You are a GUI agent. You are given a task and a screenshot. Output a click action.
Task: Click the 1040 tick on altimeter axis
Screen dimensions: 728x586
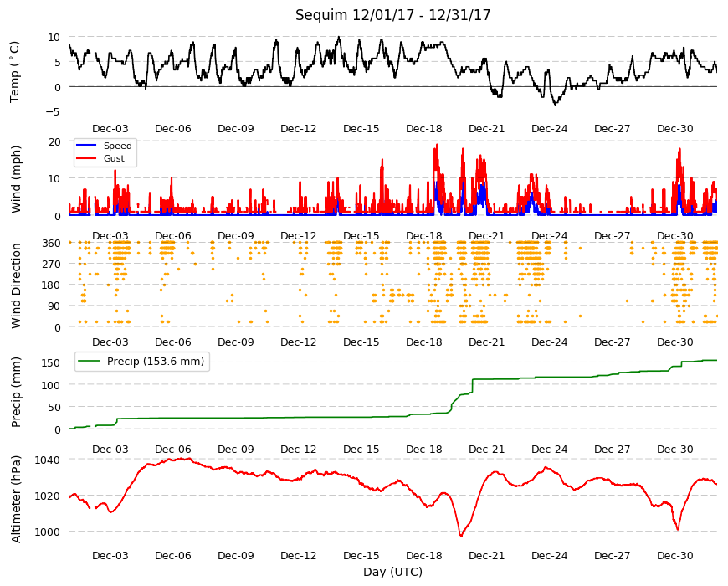click(x=48, y=460)
